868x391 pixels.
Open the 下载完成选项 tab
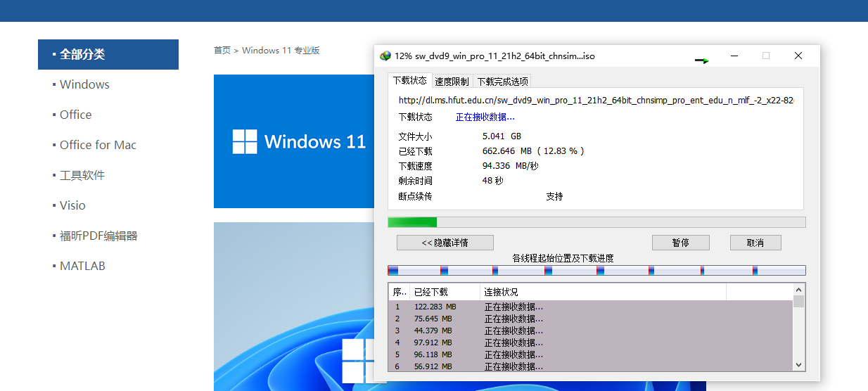(x=502, y=82)
